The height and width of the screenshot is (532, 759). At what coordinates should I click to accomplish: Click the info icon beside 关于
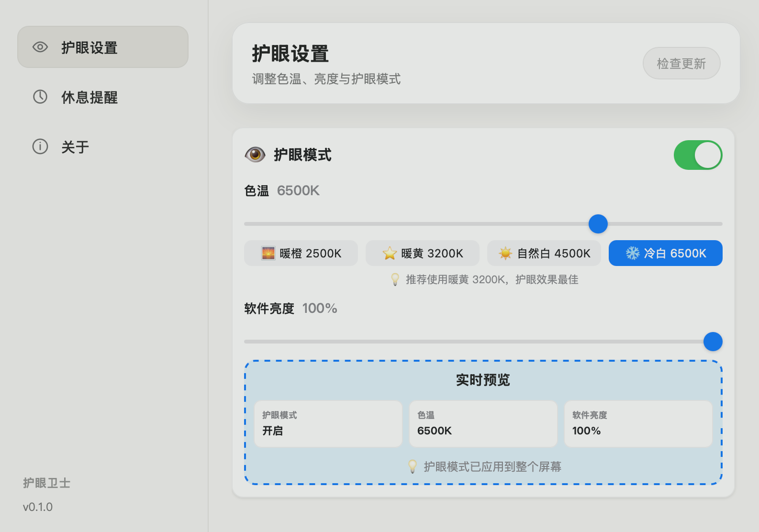click(40, 146)
